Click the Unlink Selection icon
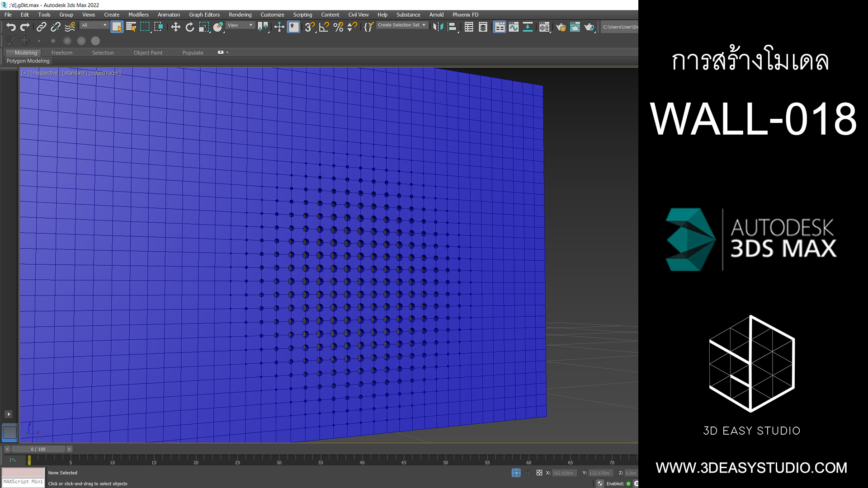This screenshot has height=488, width=868. (x=56, y=27)
